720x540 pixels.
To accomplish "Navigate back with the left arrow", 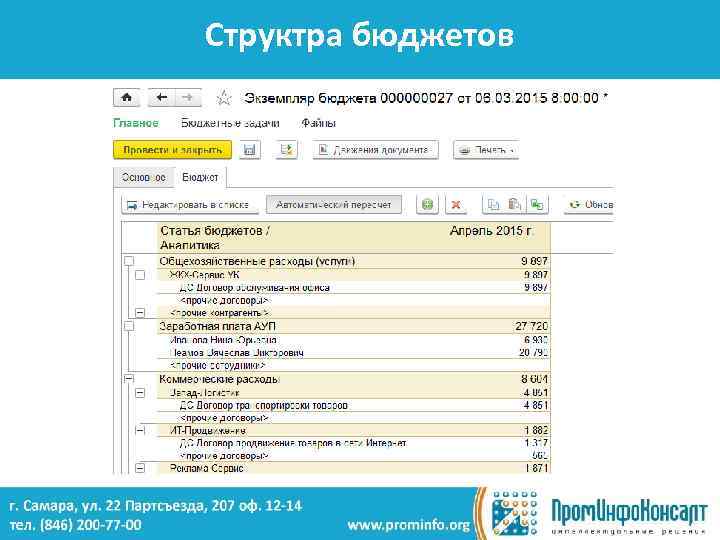I will 161,97.
